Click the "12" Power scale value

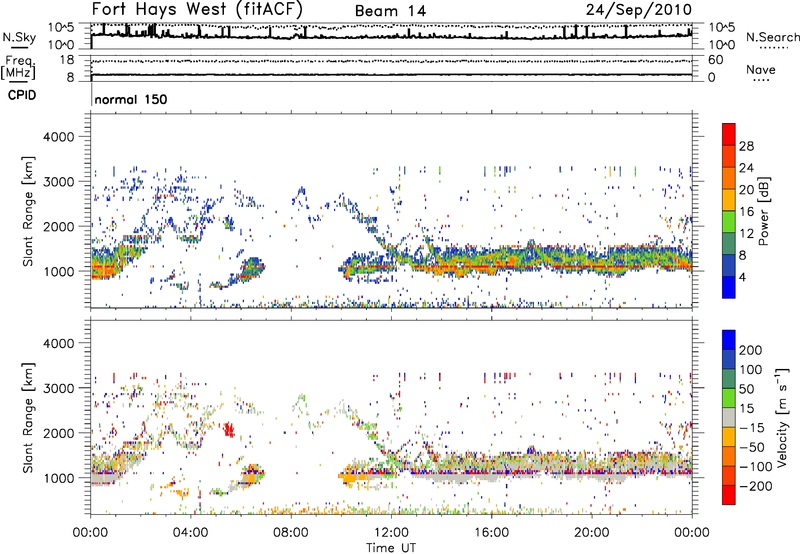pyautogui.click(x=746, y=234)
